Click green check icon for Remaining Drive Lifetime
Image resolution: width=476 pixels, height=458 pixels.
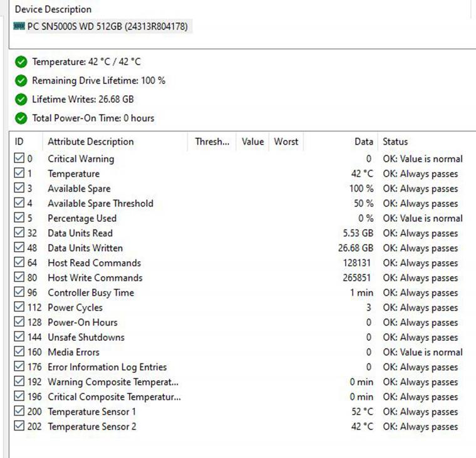pos(21,81)
